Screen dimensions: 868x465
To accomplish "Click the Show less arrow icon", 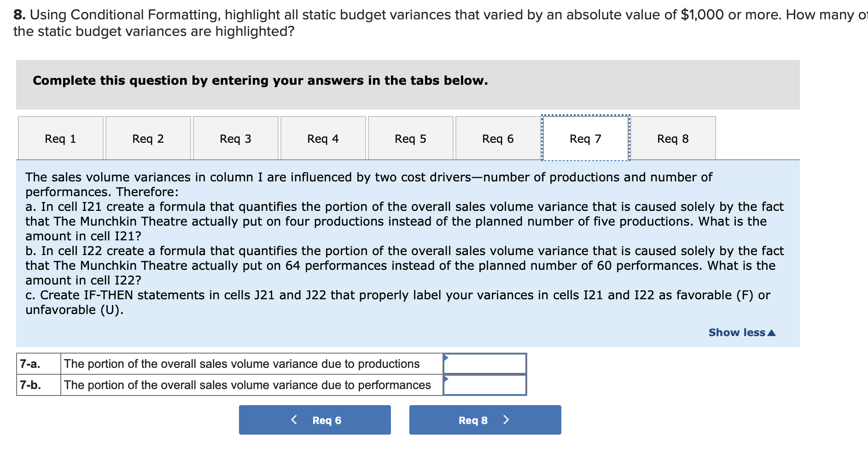I will click(773, 332).
